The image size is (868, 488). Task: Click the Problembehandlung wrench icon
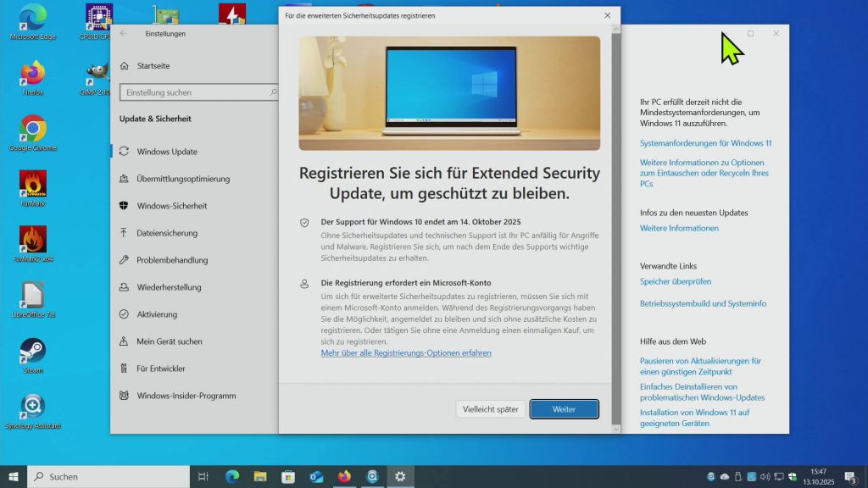click(x=124, y=260)
